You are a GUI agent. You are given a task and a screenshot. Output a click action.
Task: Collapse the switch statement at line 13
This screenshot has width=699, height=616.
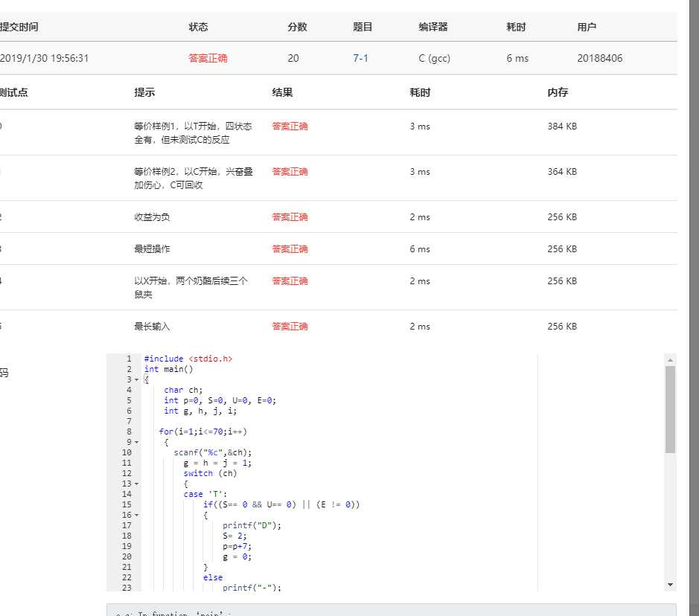click(x=136, y=483)
